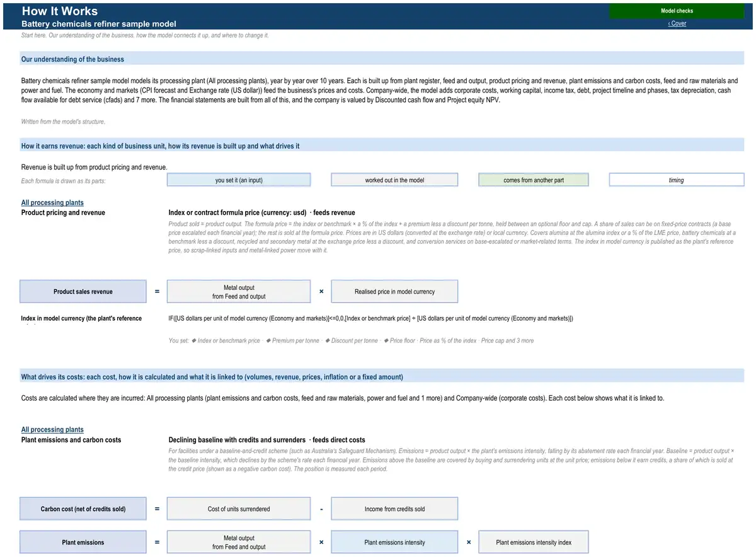The height and width of the screenshot is (557, 756).
Task: Select the Plant emissions intensity input box
Action: [x=394, y=543]
